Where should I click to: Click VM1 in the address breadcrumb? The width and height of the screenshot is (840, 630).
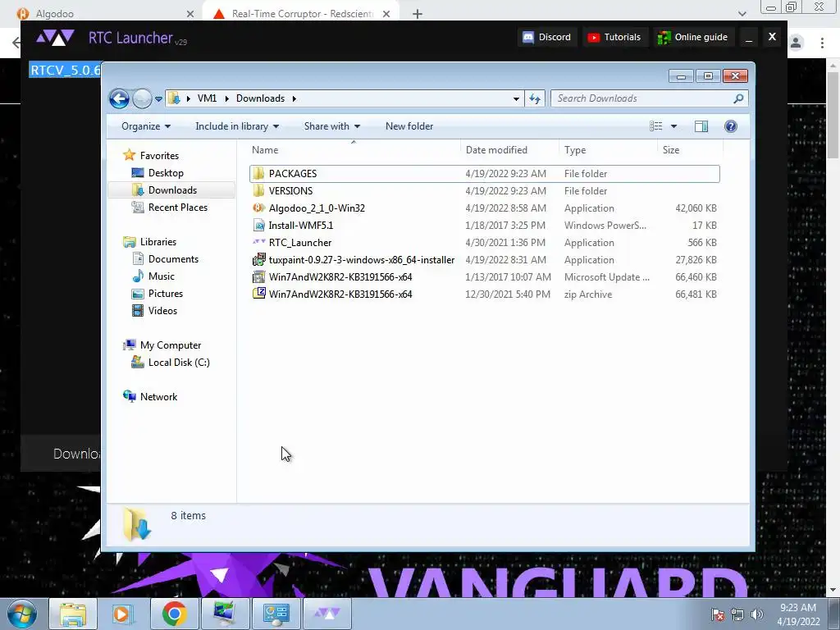pyautogui.click(x=207, y=98)
